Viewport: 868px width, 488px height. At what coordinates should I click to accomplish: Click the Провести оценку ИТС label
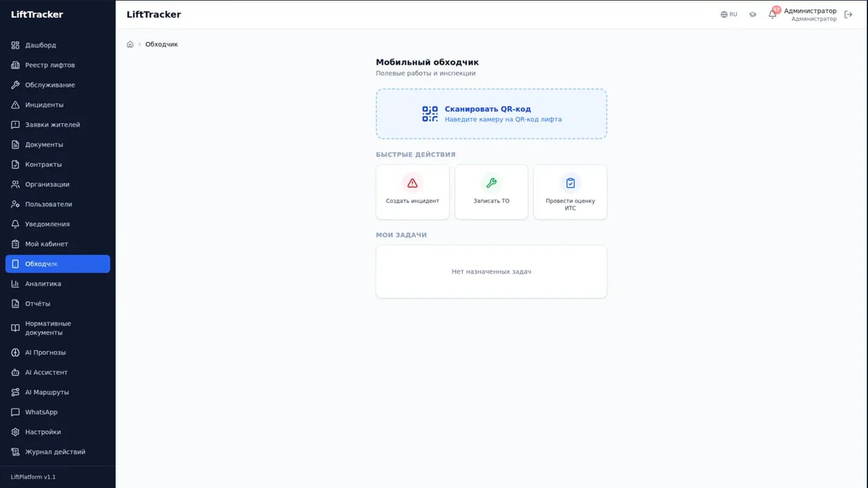(x=570, y=205)
